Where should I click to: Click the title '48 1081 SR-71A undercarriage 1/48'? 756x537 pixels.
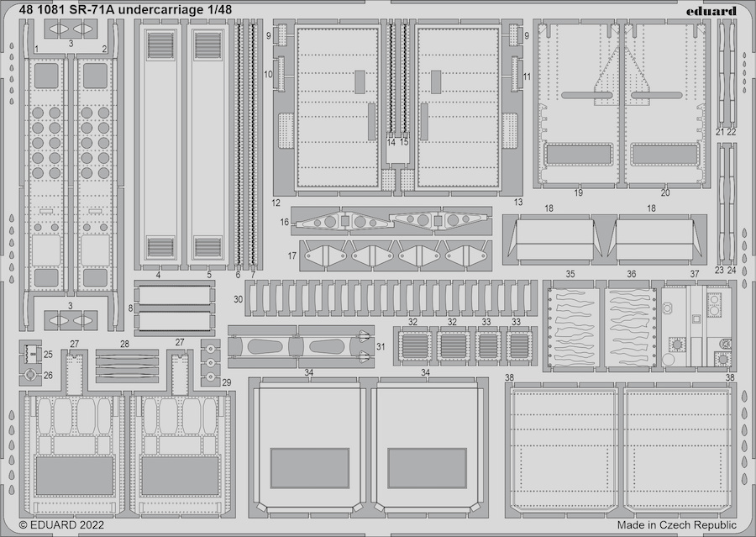tap(125, 9)
